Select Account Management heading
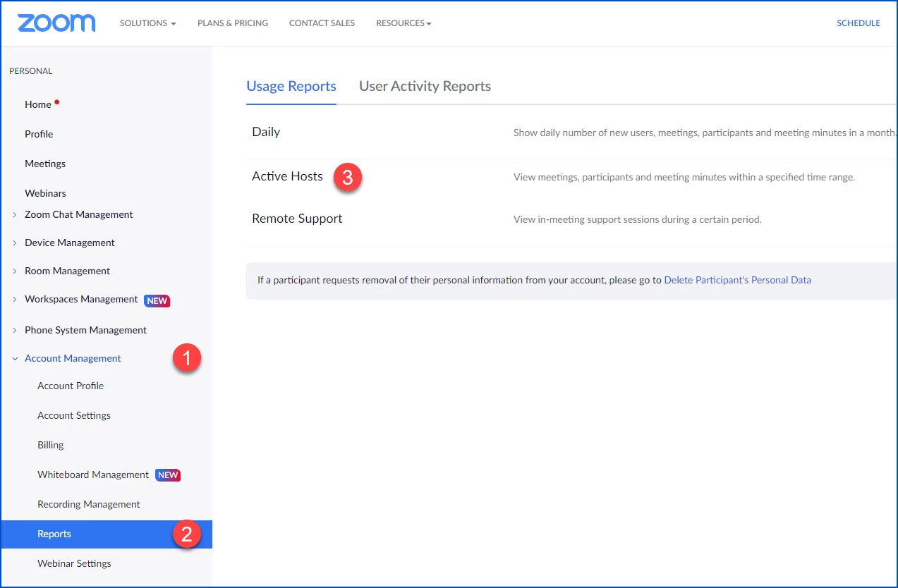Viewport: 898px width, 588px height. coord(73,358)
